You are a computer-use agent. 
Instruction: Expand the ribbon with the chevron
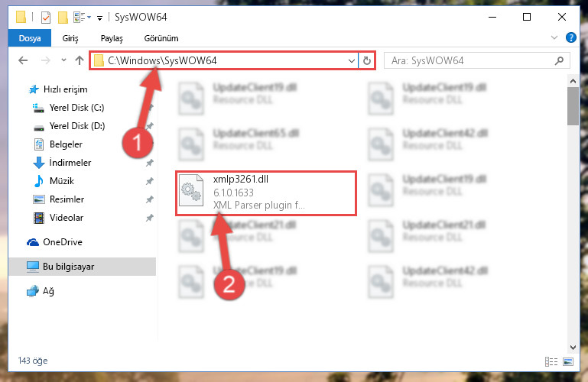pyautogui.click(x=554, y=38)
